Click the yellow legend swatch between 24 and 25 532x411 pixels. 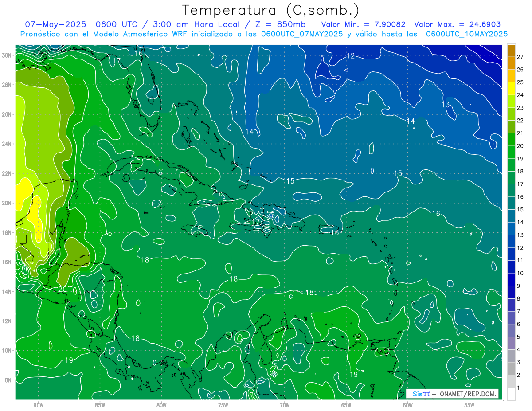pos(511,88)
